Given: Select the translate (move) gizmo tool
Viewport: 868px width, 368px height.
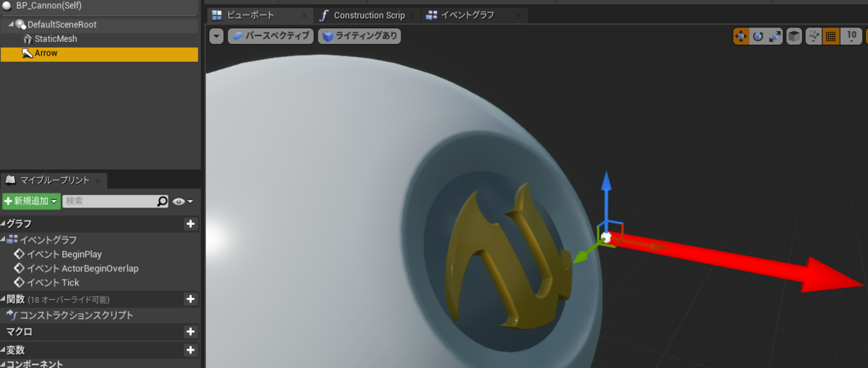Looking at the screenshot, I should point(741,36).
